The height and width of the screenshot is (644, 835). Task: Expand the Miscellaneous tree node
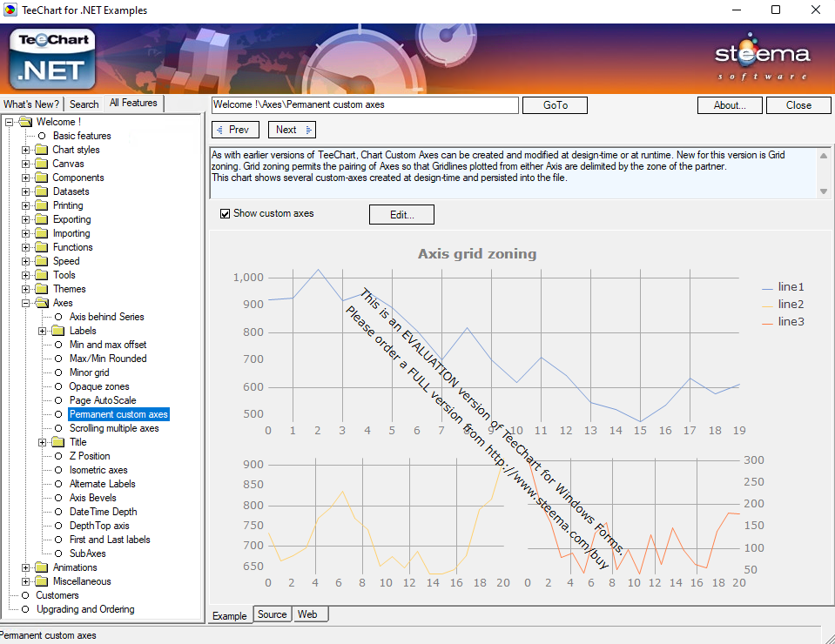point(25,581)
